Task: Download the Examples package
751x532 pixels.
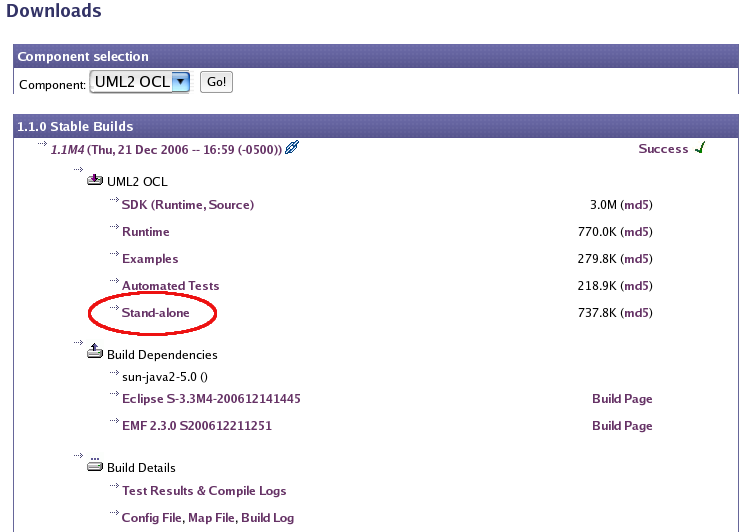Action: [150, 259]
